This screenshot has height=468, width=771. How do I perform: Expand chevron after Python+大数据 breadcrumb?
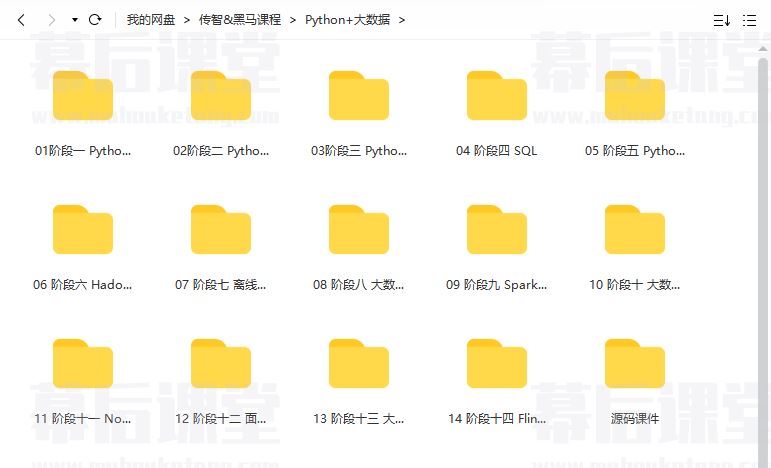(x=402, y=20)
